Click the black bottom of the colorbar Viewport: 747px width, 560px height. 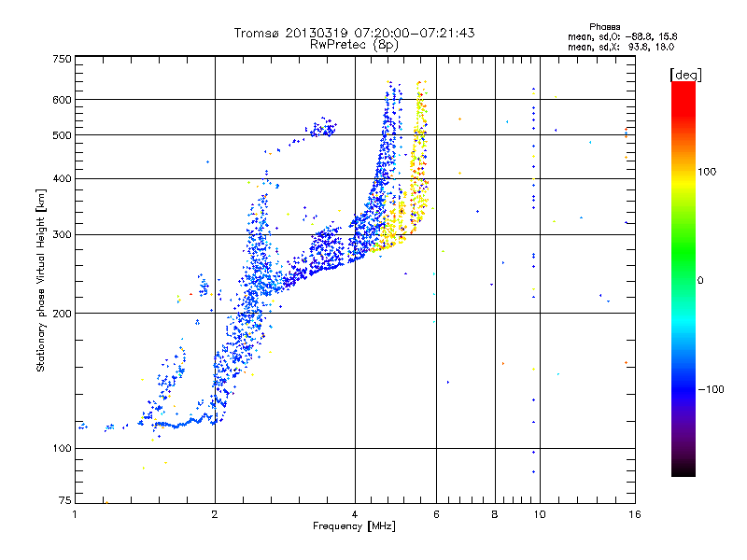click(x=684, y=469)
